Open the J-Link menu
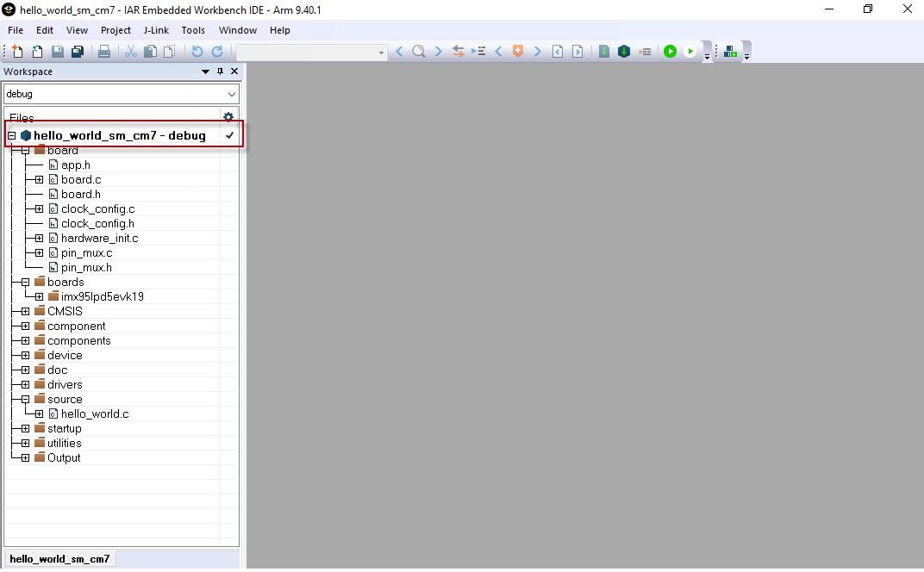 coord(156,30)
